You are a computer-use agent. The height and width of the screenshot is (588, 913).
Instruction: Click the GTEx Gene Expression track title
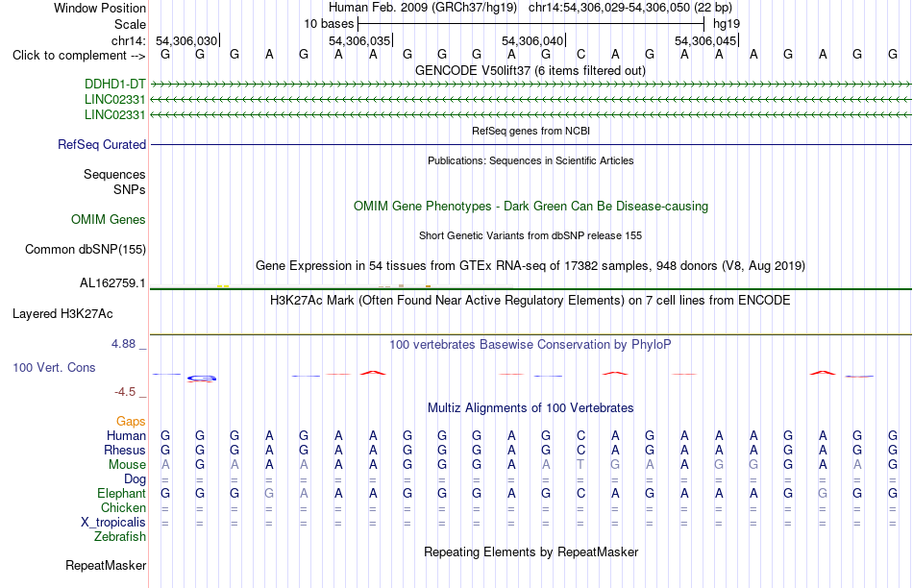click(531, 265)
